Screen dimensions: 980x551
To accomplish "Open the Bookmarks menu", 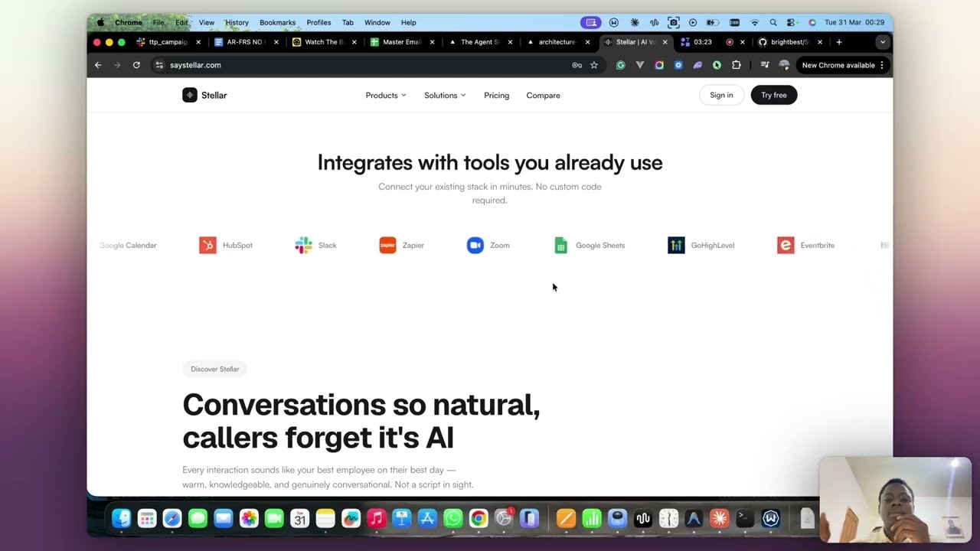I will (x=277, y=22).
